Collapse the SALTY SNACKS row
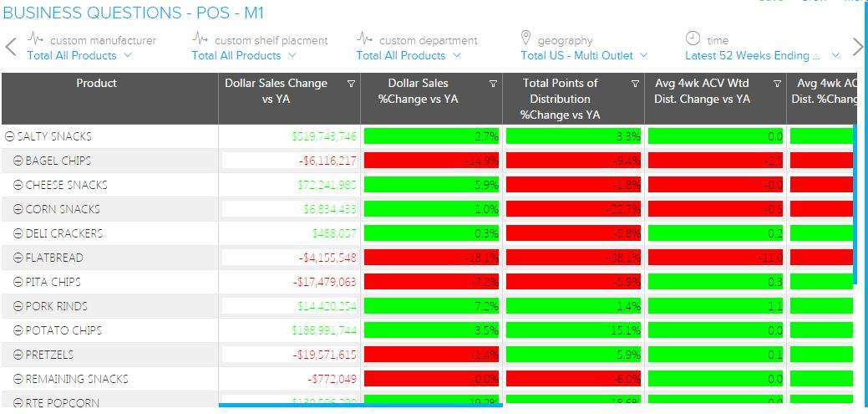This screenshot has width=868, height=414. (9, 136)
